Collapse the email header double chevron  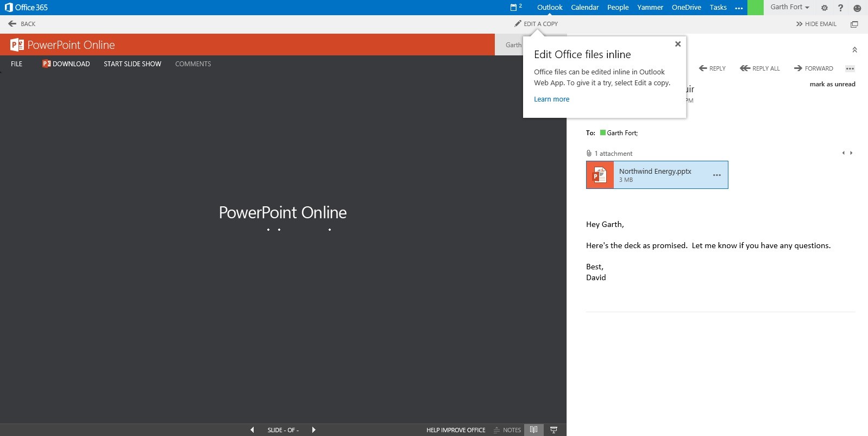click(x=854, y=50)
